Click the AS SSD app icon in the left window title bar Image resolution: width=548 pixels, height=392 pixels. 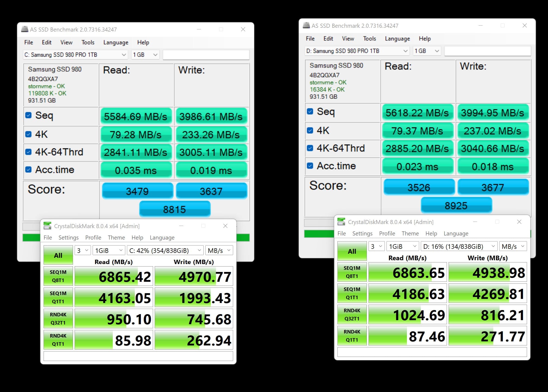(x=25, y=29)
